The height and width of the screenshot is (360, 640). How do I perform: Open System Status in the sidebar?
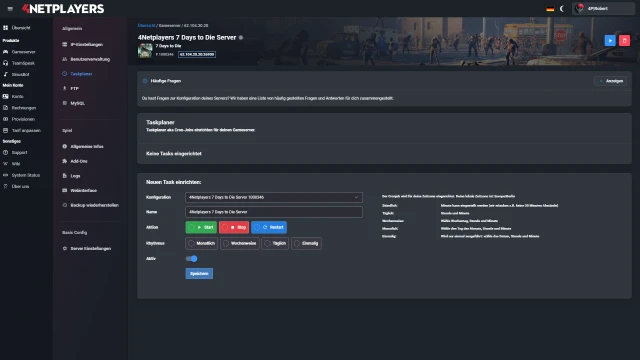(22, 175)
